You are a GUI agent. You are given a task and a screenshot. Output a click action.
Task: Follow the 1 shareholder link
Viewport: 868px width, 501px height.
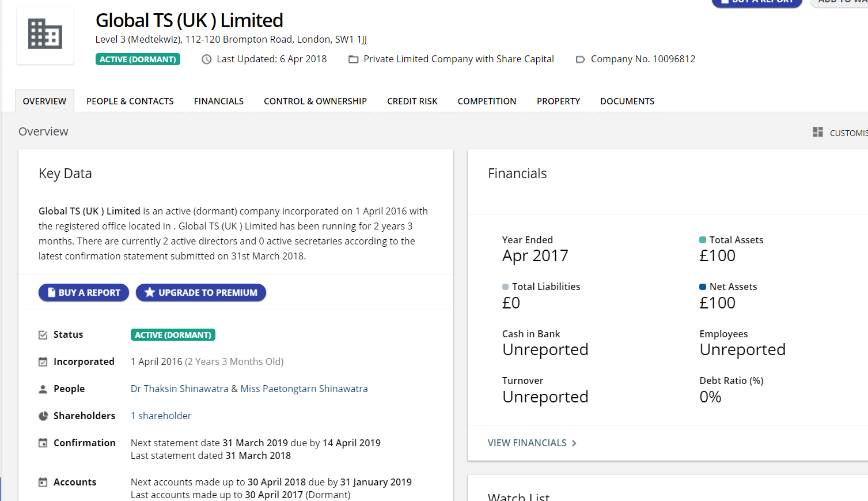coord(161,416)
